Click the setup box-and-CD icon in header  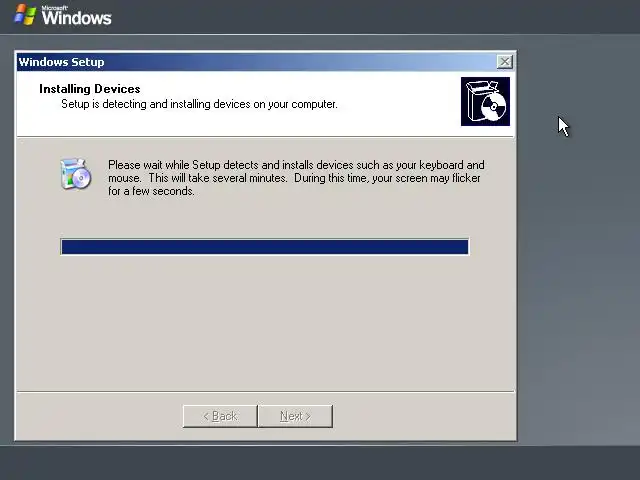(485, 102)
